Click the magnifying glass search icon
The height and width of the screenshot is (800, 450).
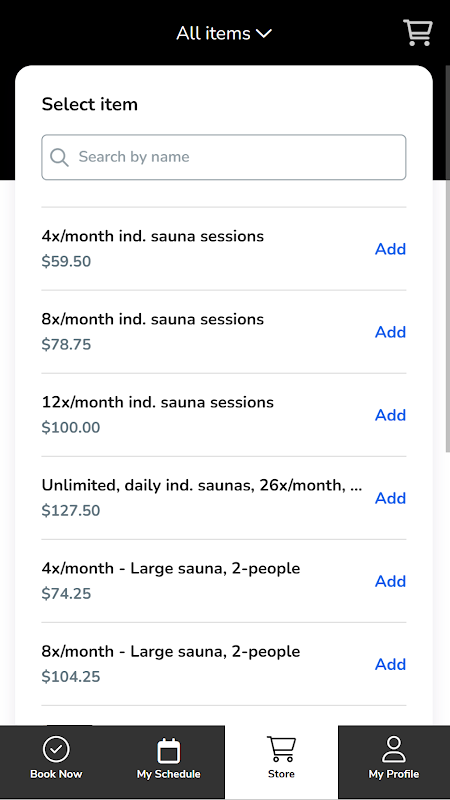59,157
